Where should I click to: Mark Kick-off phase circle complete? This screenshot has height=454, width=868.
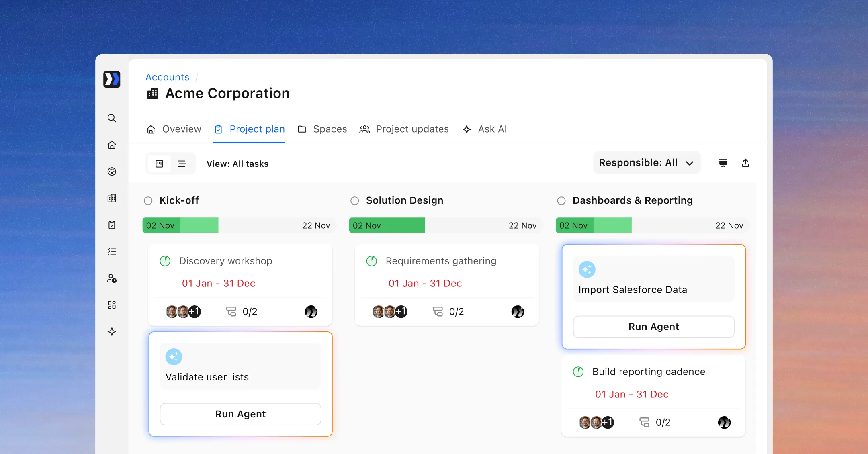tap(148, 201)
